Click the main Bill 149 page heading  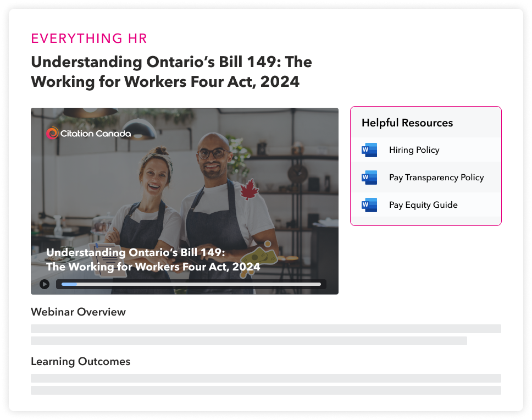click(x=171, y=71)
